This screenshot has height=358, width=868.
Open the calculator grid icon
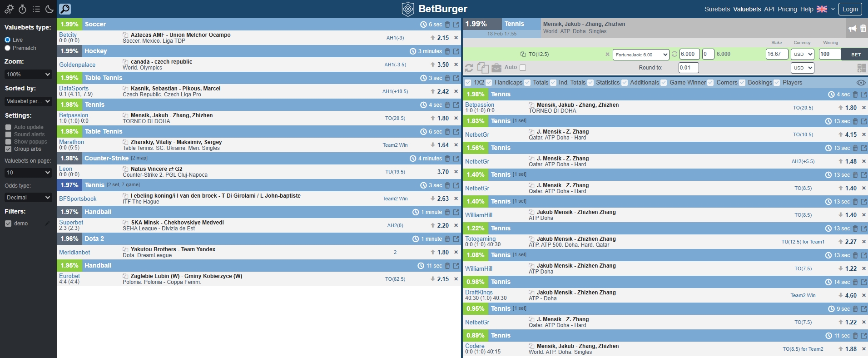point(862,68)
